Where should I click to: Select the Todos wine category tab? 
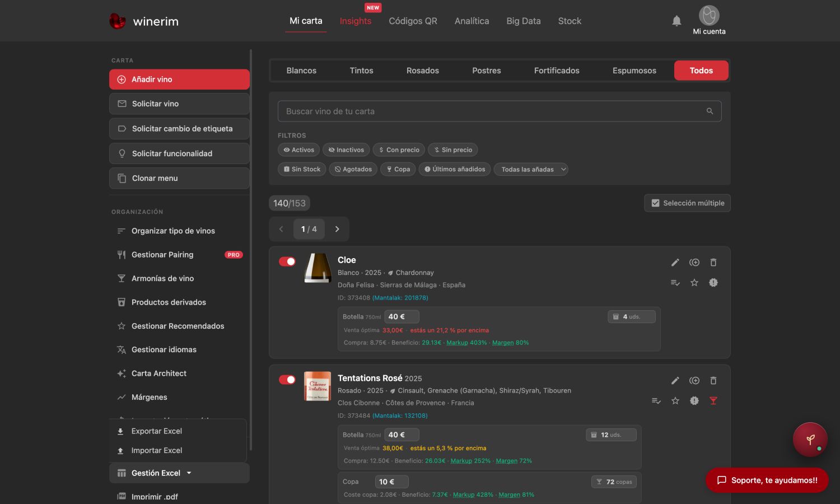tap(701, 71)
